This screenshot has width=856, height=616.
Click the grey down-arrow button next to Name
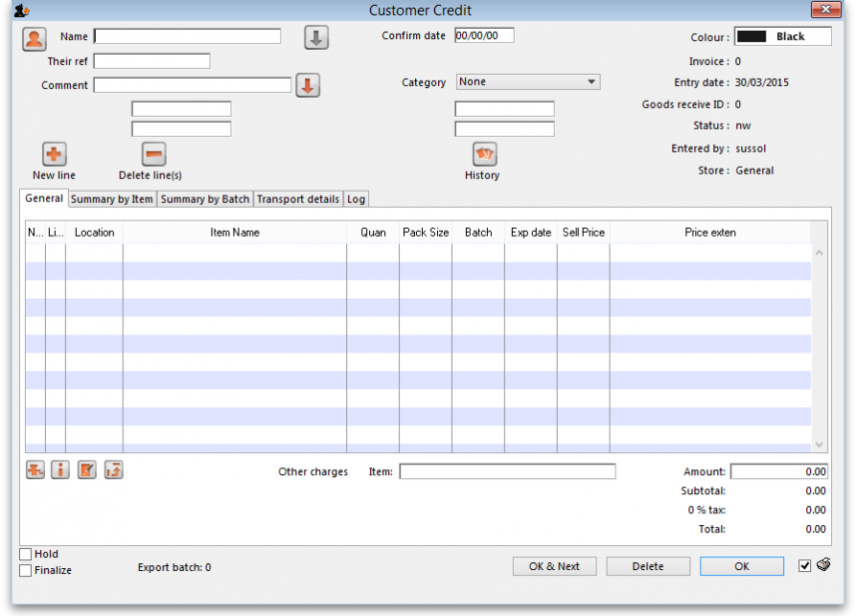(316, 38)
